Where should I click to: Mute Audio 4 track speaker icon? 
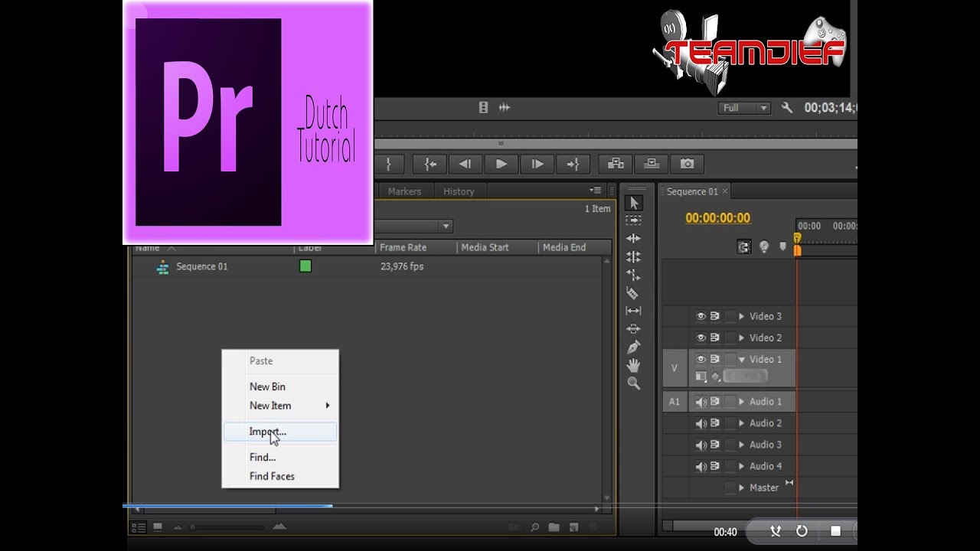(701, 466)
